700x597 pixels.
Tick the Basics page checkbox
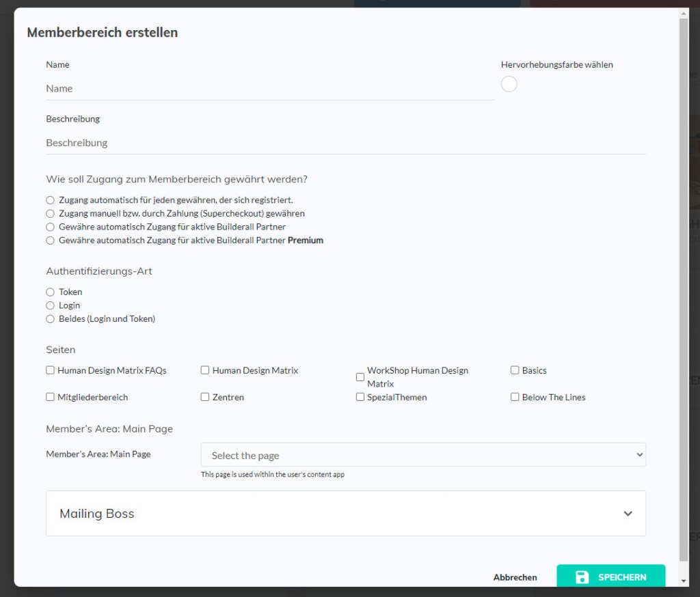click(515, 370)
